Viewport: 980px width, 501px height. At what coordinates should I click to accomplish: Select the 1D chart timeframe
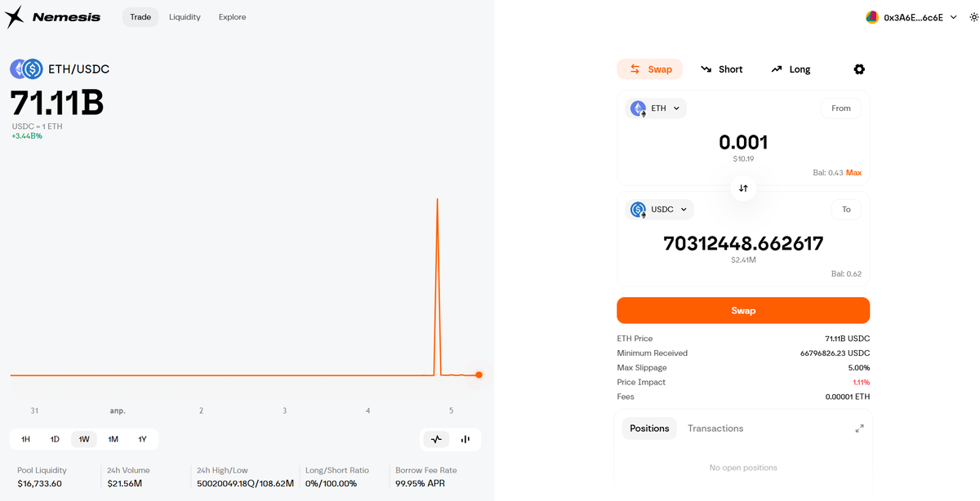(55, 439)
